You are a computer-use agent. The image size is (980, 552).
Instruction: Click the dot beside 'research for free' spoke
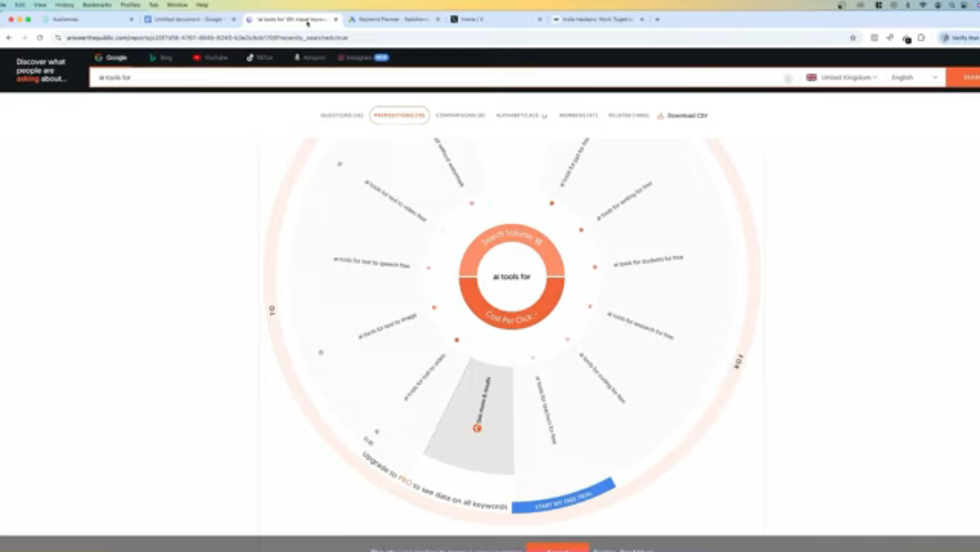pos(590,306)
